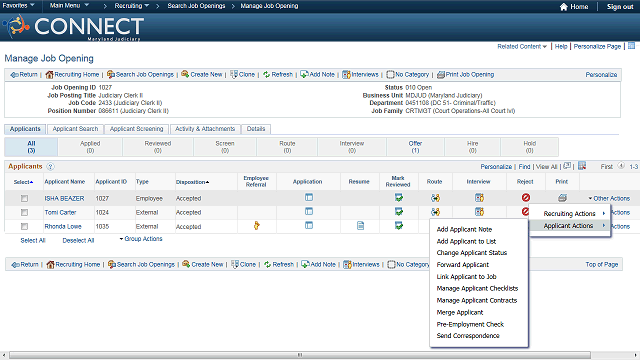
Task: Click Top of Page link
Action: coord(602,264)
